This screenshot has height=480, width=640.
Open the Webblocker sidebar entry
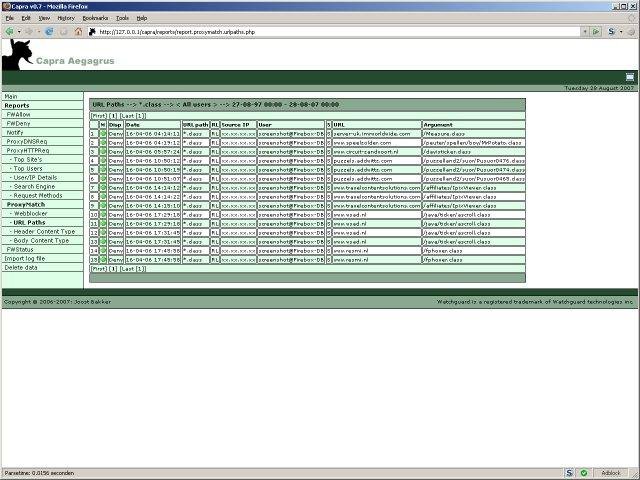point(29,213)
